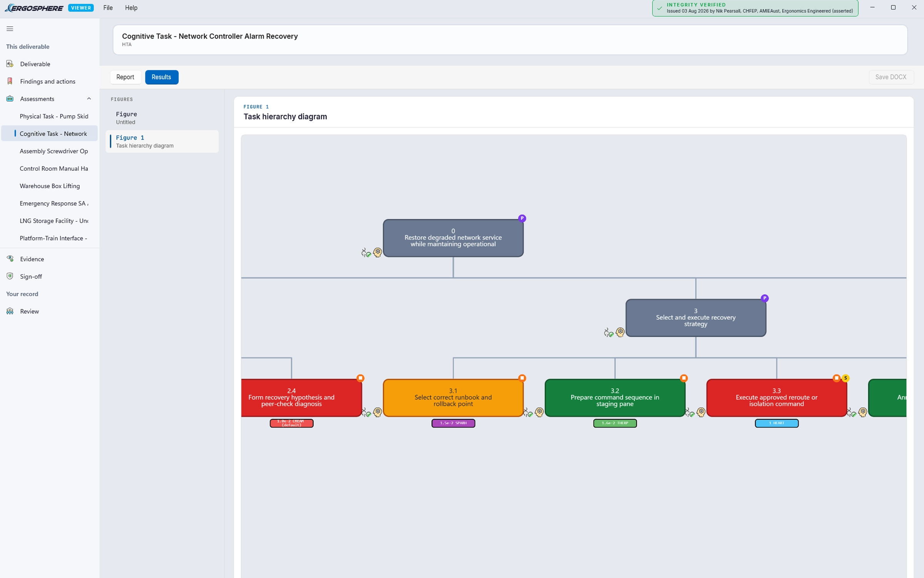Click person-check icon between nodes 3.1 and 3.2
The image size is (924, 578).
(x=528, y=413)
